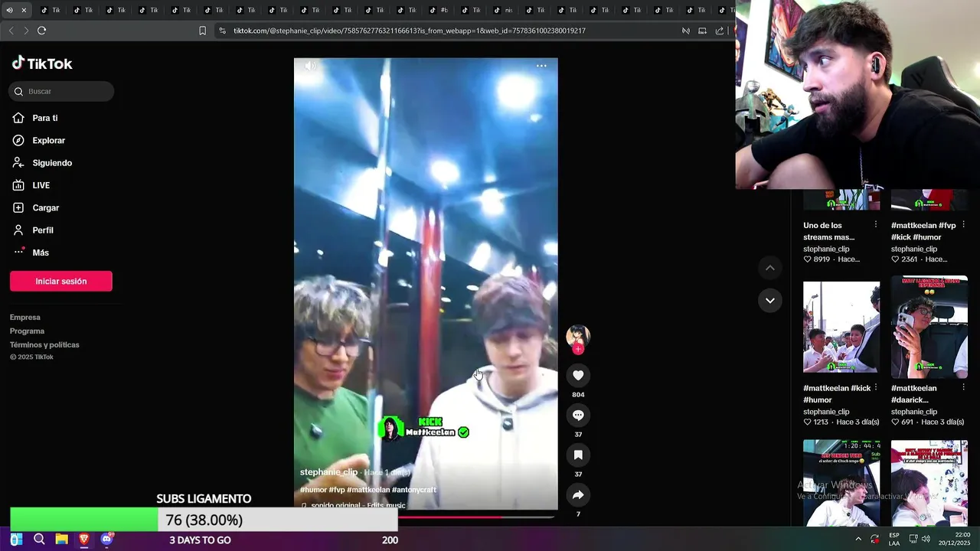Open sonido original - Edits music

coord(358,505)
